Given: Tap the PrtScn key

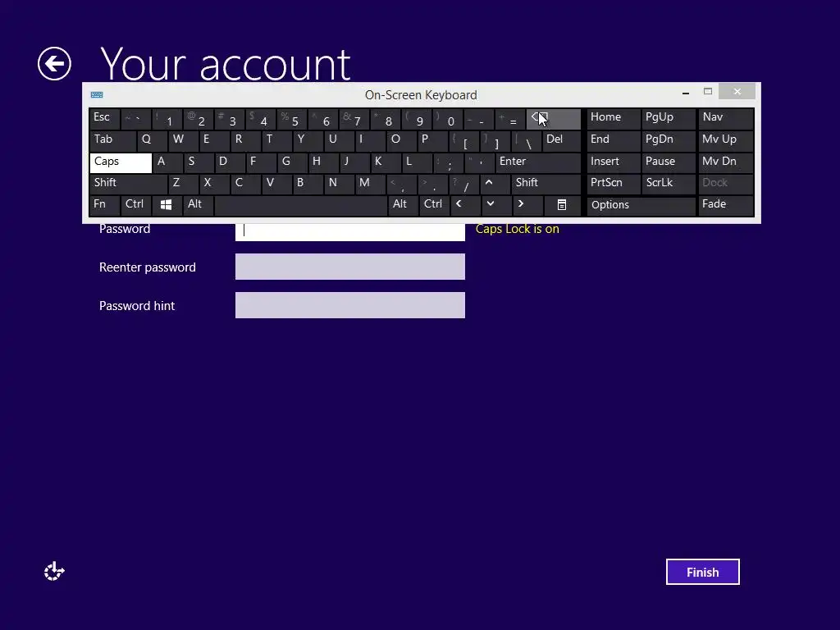Looking at the screenshot, I should coord(614,184).
